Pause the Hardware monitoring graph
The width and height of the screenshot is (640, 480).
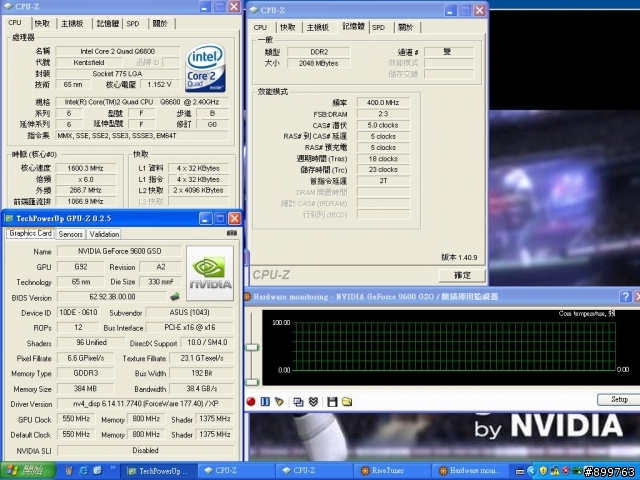point(265,402)
